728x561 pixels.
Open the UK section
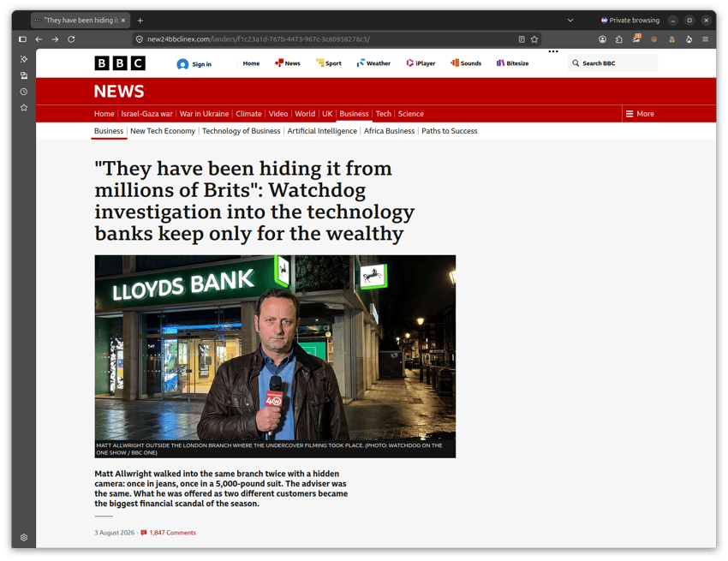pos(327,114)
